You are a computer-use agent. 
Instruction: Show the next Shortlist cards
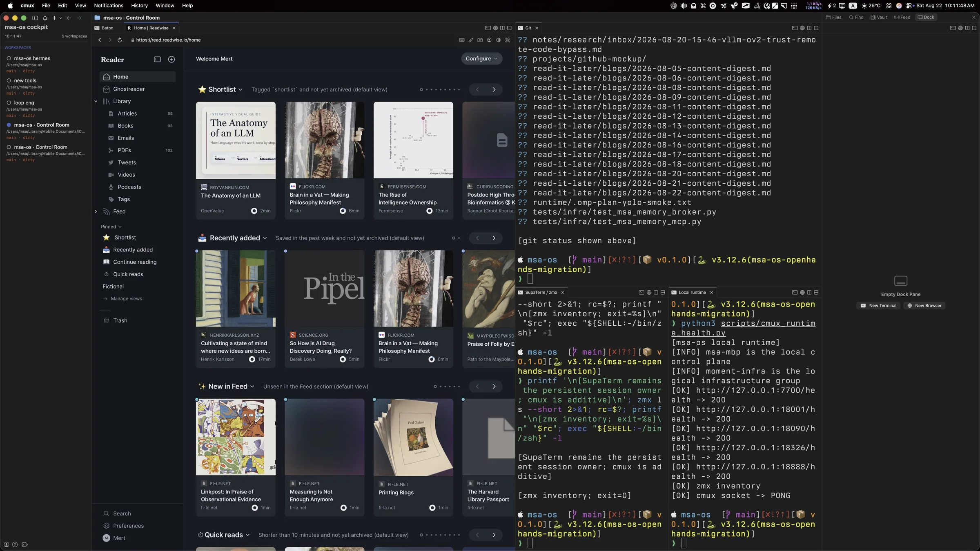[494, 90]
